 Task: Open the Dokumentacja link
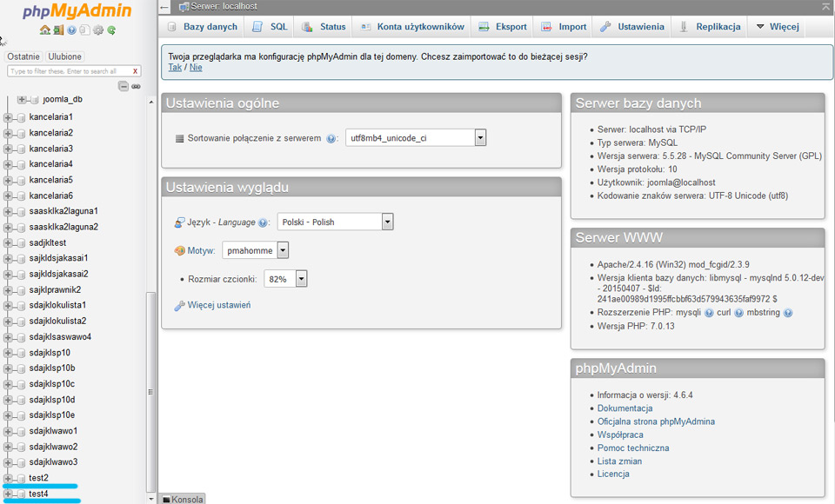point(625,408)
